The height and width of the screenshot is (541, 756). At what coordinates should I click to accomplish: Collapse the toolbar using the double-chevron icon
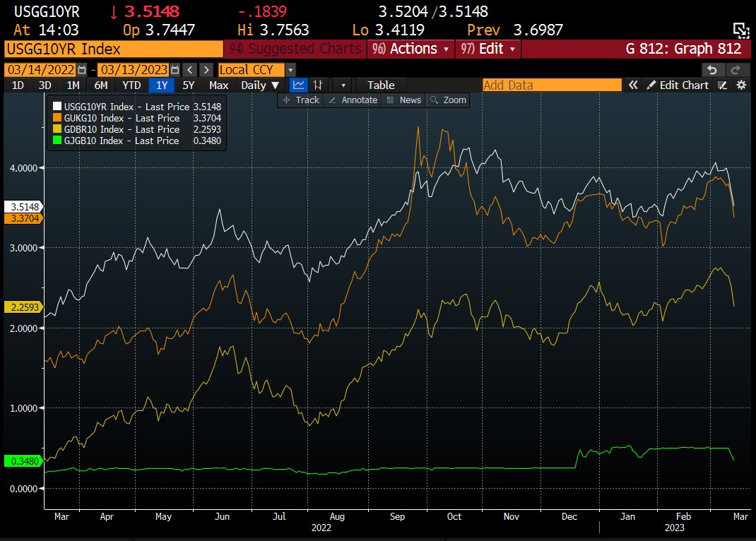point(632,85)
